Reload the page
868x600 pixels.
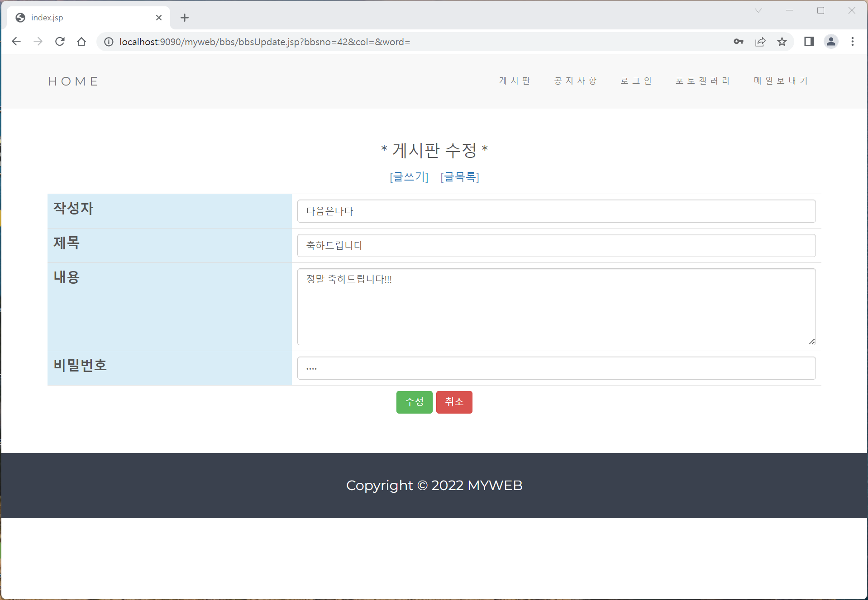pos(60,42)
